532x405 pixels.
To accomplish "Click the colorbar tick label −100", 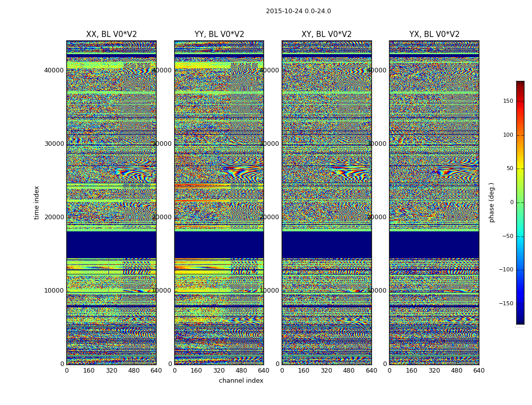I will point(506,270).
